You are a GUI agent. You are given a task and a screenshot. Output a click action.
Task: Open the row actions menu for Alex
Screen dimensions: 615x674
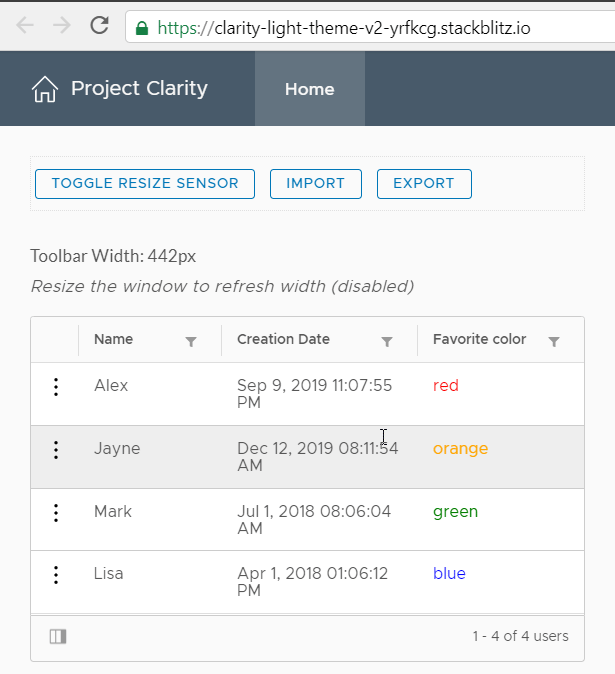56,387
